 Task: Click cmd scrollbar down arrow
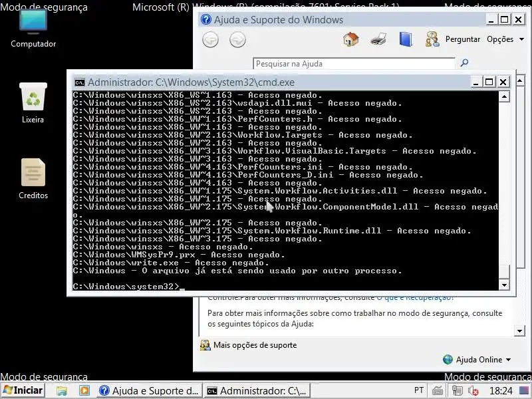click(x=505, y=285)
